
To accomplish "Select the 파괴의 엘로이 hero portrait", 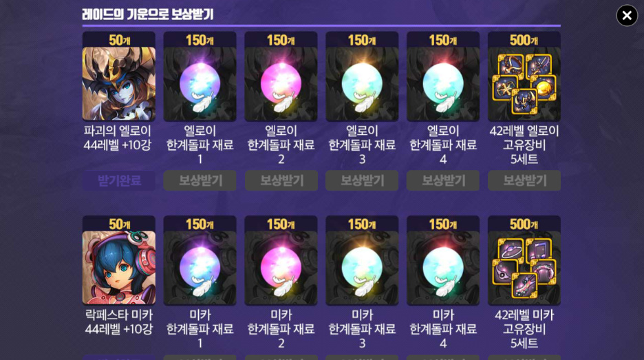I will pos(119,84).
